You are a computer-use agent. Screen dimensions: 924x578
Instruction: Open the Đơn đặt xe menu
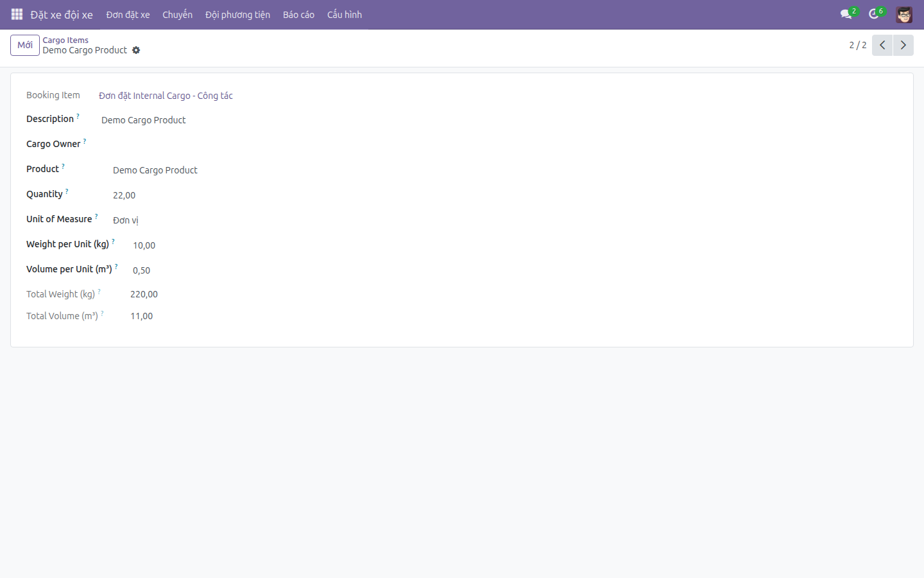(128, 15)
